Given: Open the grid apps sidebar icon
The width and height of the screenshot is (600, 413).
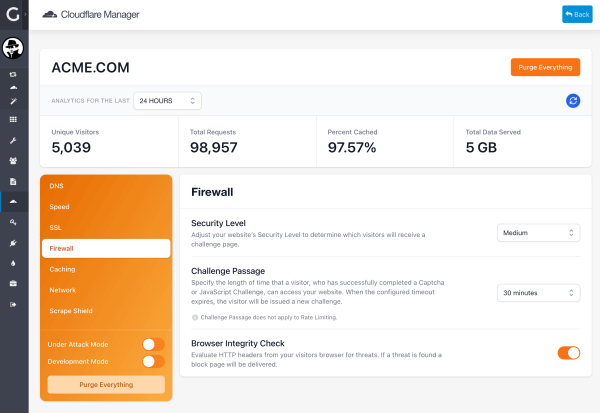Looking at the screenshot, I should tap(13, 119).
